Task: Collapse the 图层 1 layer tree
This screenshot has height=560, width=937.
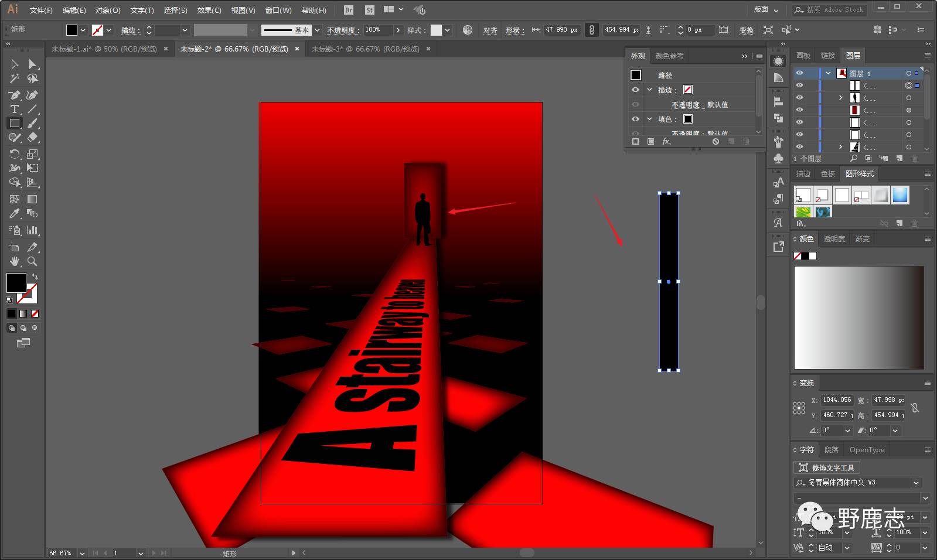Action: (828, 73)
